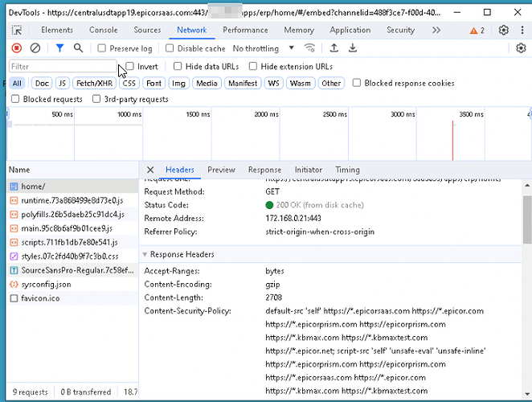Open the network search magnifier

pos(79,48)
